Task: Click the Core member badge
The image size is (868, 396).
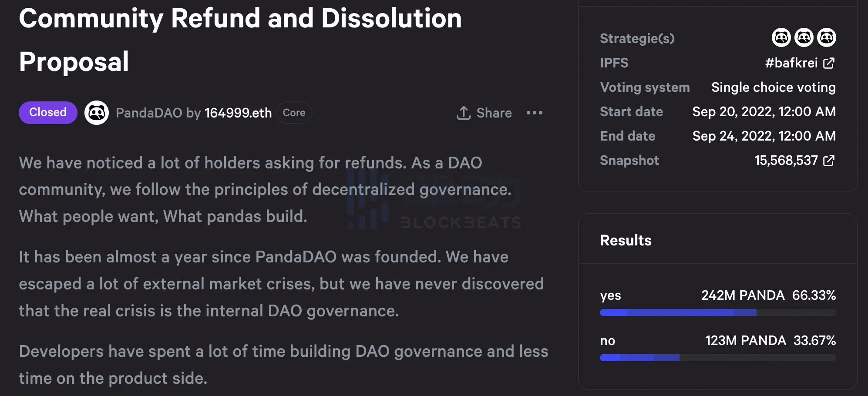Action: coord(294,112)
